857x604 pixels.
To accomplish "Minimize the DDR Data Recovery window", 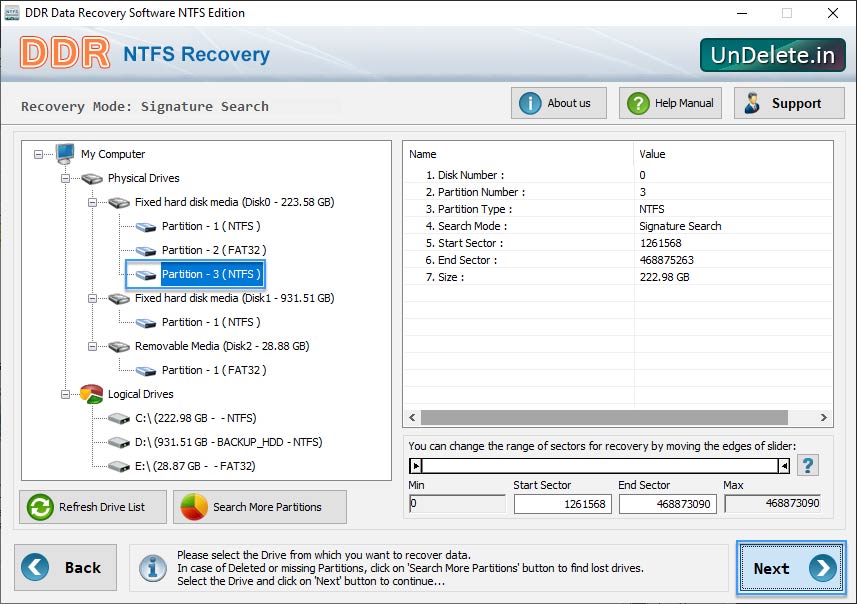I will (x=742, y=13).
